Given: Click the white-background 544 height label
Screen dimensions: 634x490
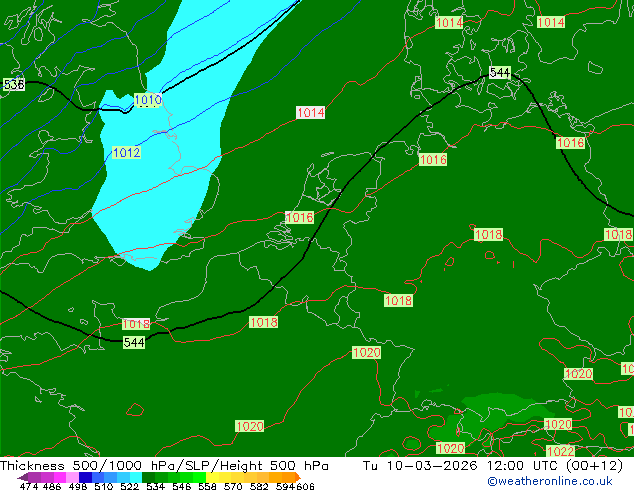Looking at the screenshot, I should (x=500, y=72).
